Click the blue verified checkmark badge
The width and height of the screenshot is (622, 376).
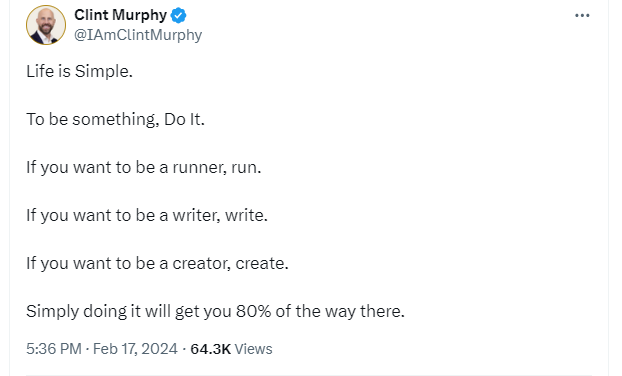[179, 15]
